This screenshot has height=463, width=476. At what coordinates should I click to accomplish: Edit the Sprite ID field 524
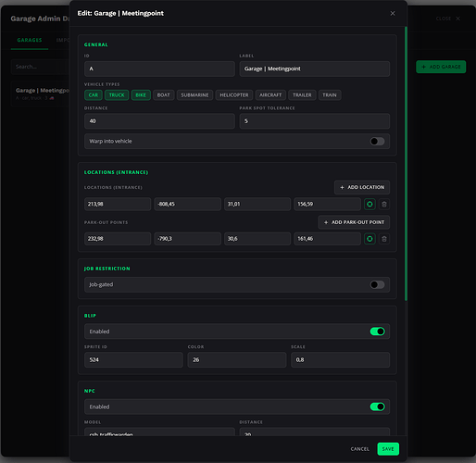pos(133,360)
